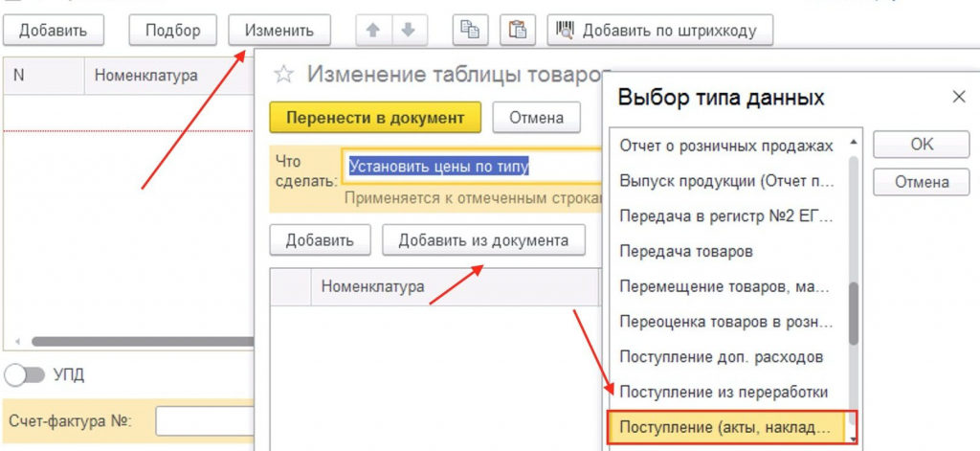The width and height of the screenshot is (980, 451).
Task: Click the N column header
Action: click(x=44, y=76)
